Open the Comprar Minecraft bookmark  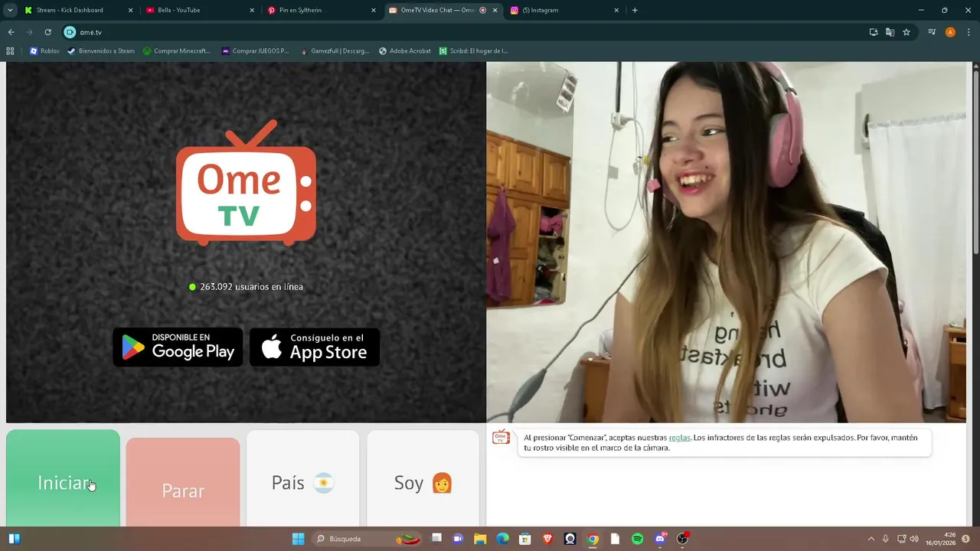point(176,51)
